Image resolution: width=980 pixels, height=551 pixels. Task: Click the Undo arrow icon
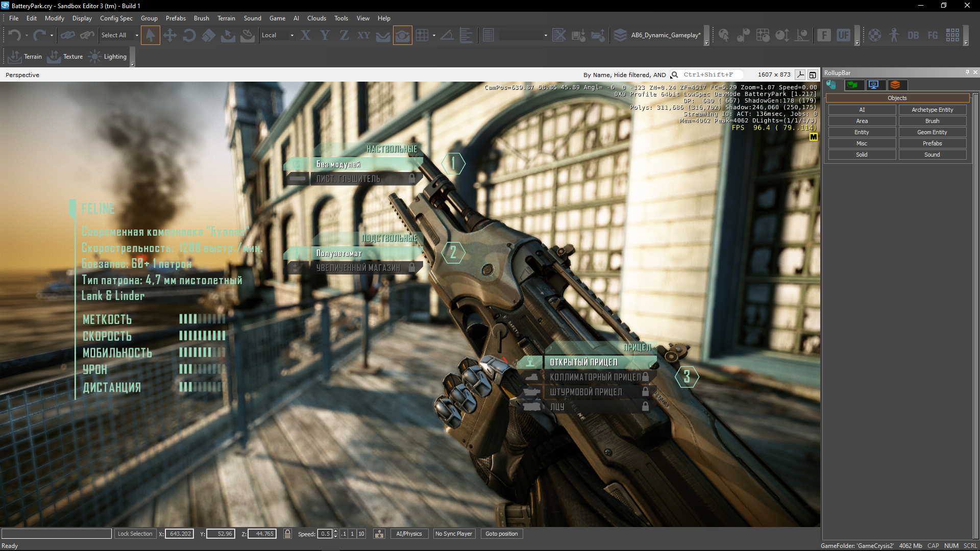click(14, 35)
